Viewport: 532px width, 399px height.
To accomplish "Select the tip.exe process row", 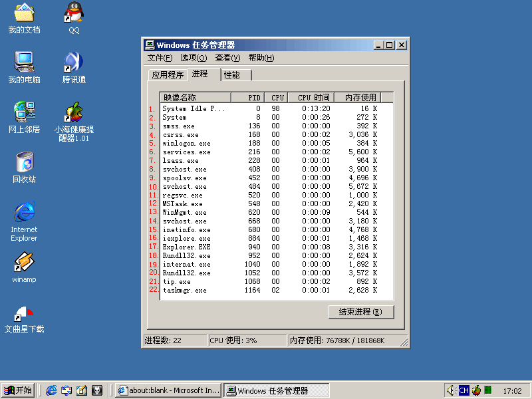I will pos(277,281).
